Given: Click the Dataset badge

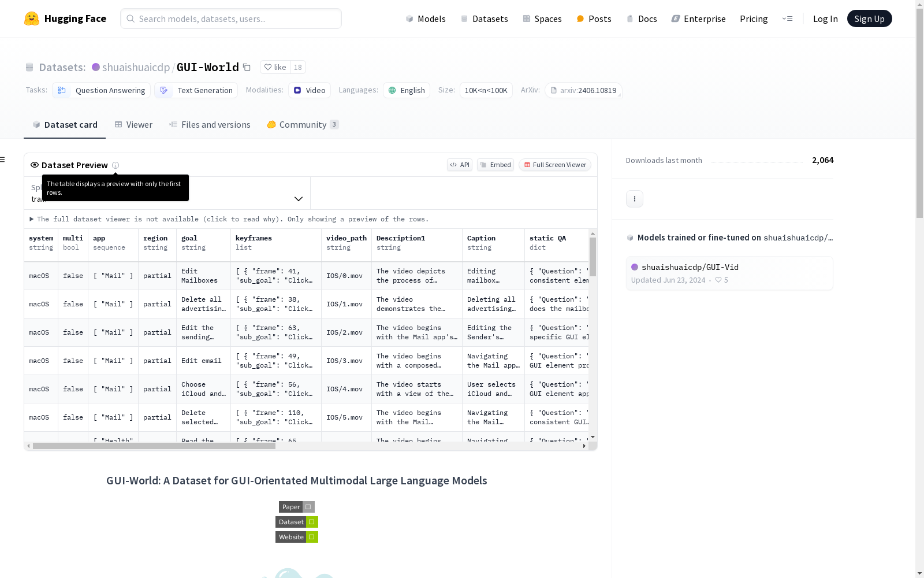Looking at the screenshot, I should (x=297, y=522).
